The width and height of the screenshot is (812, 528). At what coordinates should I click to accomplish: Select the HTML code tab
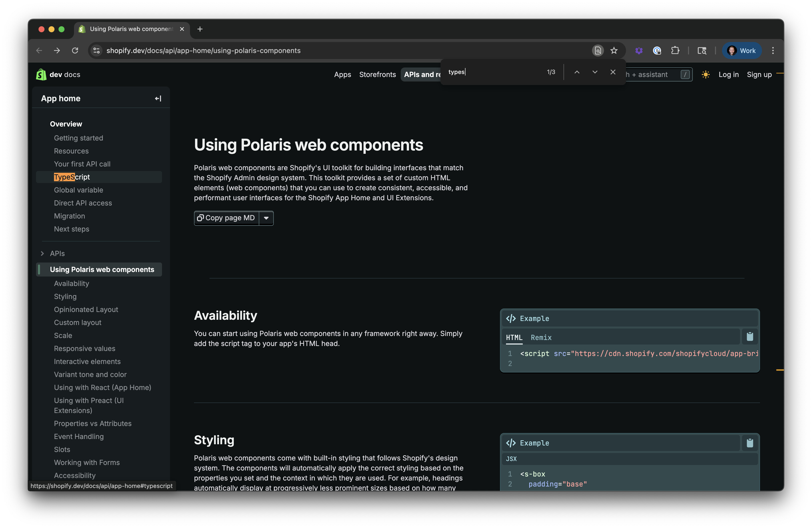coord(514,337)
